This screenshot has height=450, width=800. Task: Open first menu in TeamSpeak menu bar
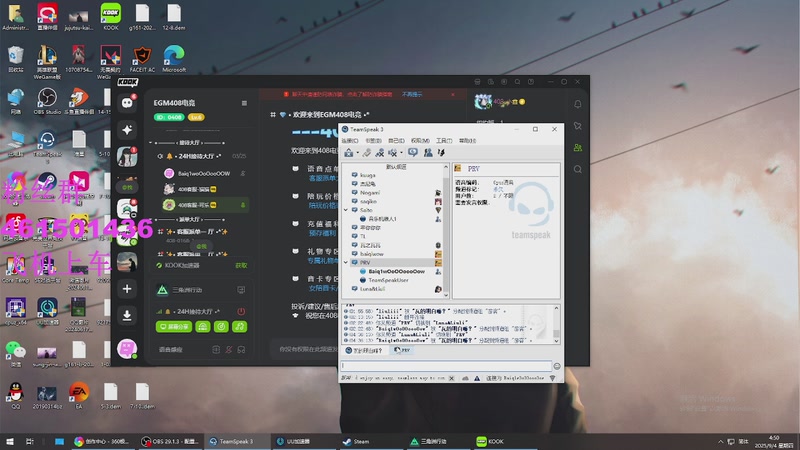tap(349, 141)
